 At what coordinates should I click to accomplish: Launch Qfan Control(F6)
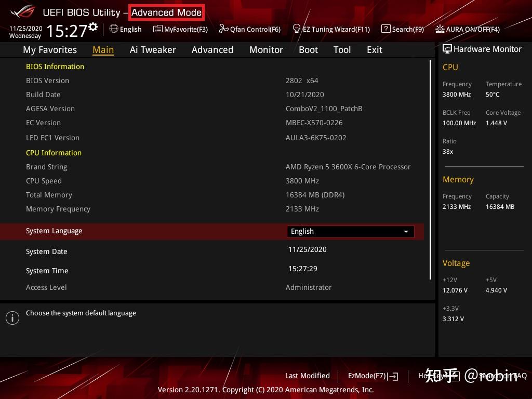click(250, 29)
